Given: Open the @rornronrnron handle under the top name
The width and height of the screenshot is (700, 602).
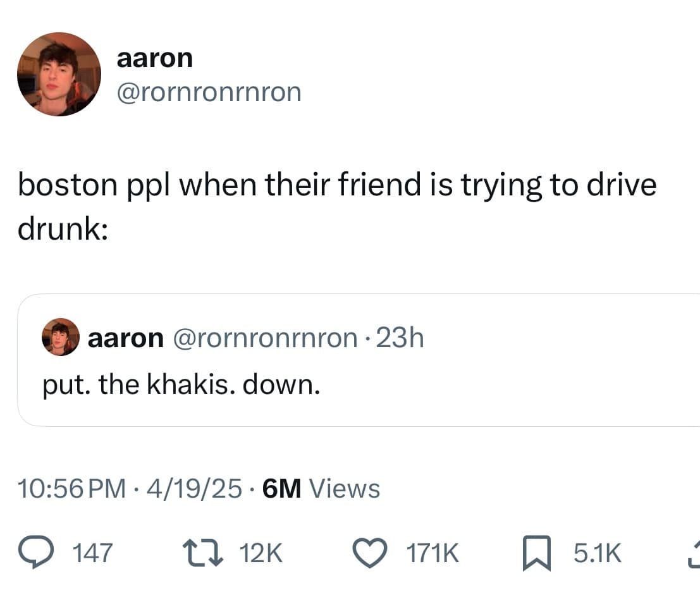Looking at the screenshot, I should coord(209,92).
